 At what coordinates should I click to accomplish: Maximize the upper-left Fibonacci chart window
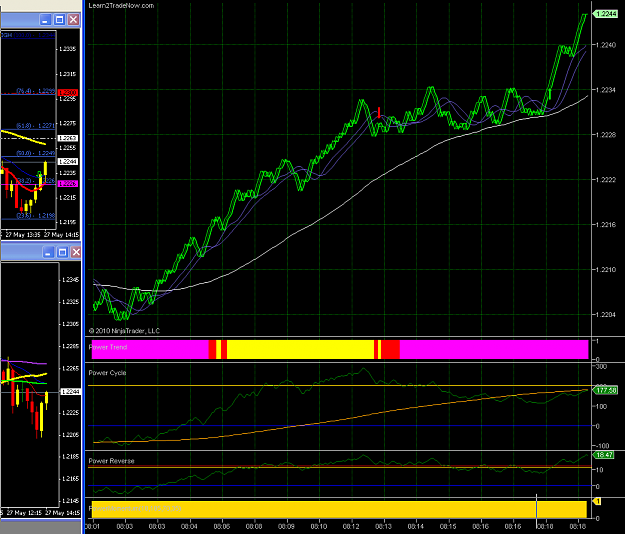59,20
